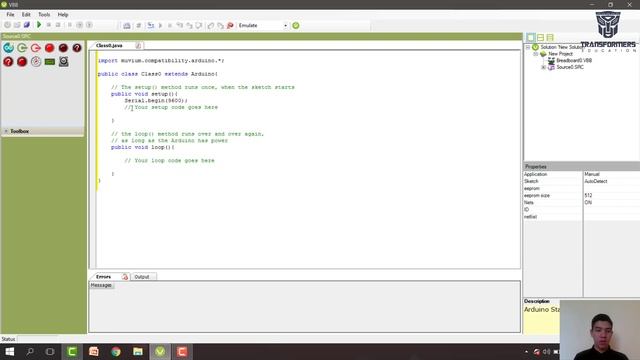Viewport: 640px width, 360px height.
Task: Click the Open folder icon in the toolbar
Action: (x=17, y=25)
